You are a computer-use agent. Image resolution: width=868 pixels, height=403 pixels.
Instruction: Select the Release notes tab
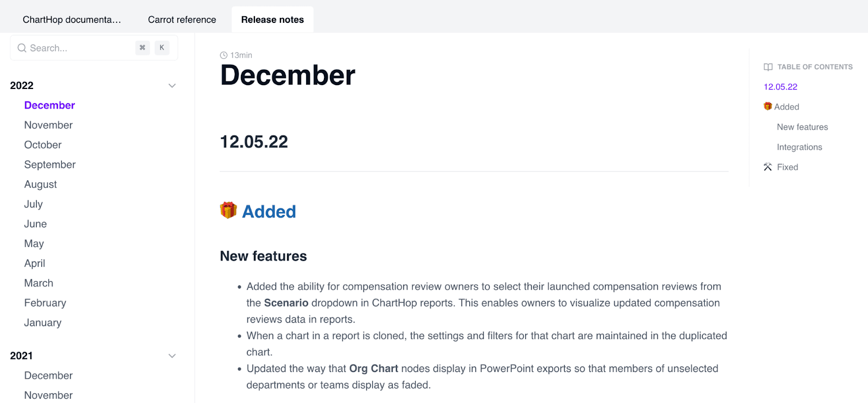(272, 20)
